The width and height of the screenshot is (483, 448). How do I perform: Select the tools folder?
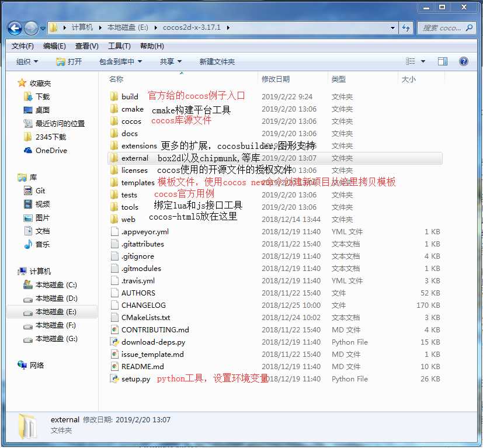(124, 207)
